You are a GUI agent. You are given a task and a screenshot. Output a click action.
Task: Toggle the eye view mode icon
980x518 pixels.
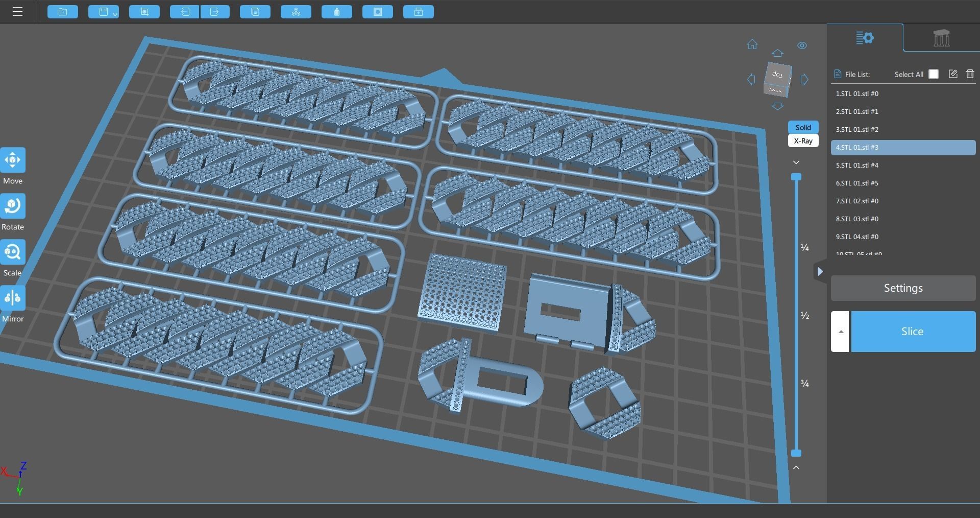pos(802,45)
